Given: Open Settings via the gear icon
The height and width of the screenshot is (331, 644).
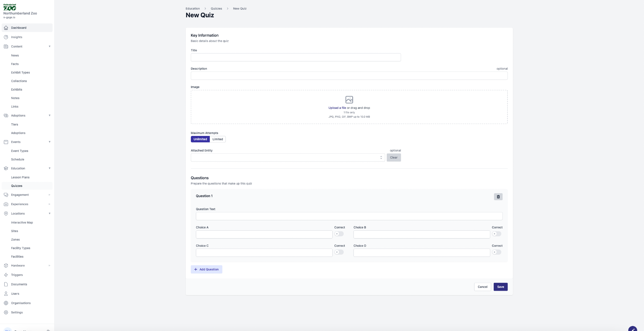Looking at the screenshot, I should 6,312.
